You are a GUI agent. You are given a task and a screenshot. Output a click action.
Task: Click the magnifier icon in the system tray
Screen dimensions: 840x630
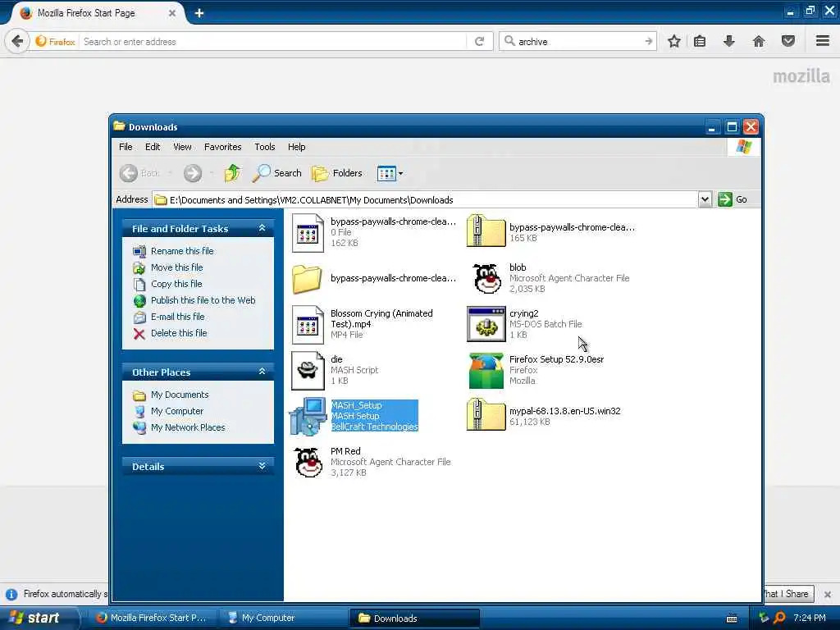tap(779, 618)
